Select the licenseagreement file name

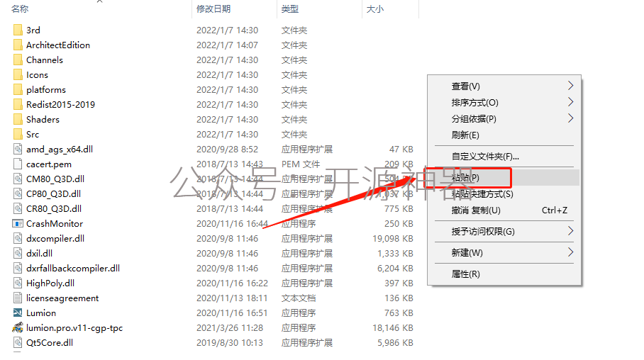click(x=62, y=298)
